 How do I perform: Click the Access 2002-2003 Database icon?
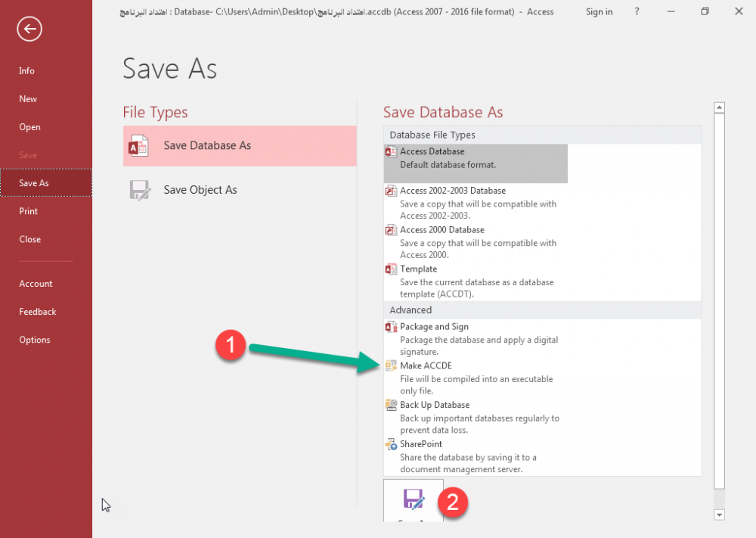391,191
